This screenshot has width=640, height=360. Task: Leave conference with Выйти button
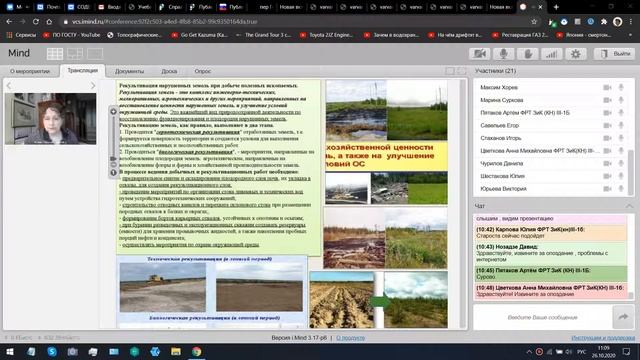click(x=615, y=54)
